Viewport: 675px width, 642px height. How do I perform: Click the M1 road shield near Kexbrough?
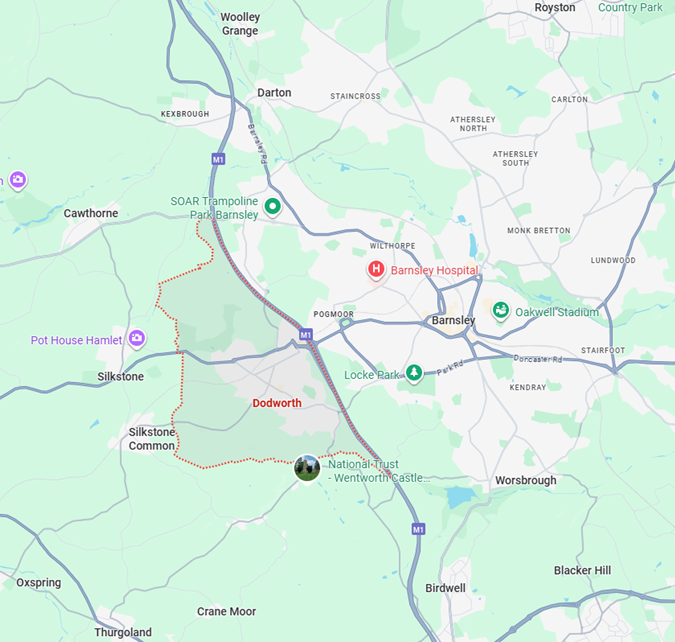click(218, 160)
